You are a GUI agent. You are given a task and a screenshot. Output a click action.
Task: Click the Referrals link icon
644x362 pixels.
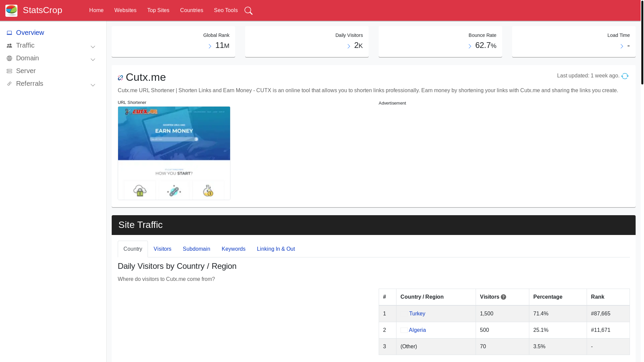point(9,84)
